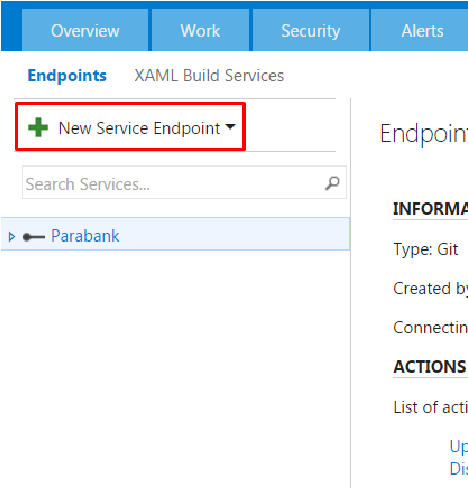The height and width of the screenshot is (488, 468).
Task: Go to the Security tab
Action: 311,31
